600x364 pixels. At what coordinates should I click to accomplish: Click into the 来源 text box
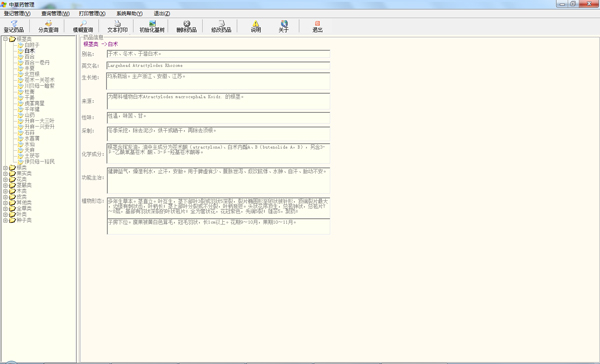point(218,101)
